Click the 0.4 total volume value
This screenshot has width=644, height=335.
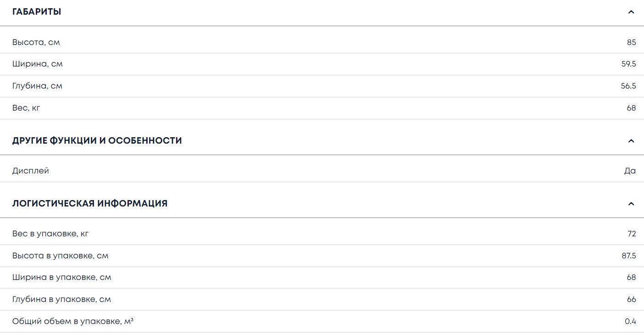pos(630,322)
